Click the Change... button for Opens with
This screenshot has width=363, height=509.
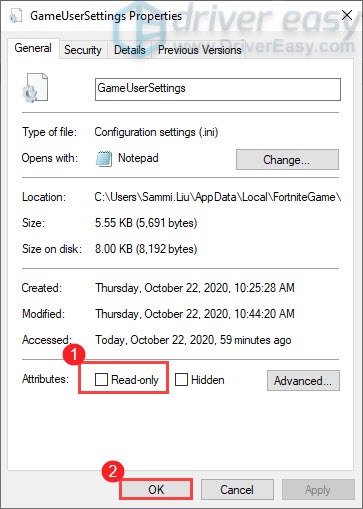click(x=287, y=160)
